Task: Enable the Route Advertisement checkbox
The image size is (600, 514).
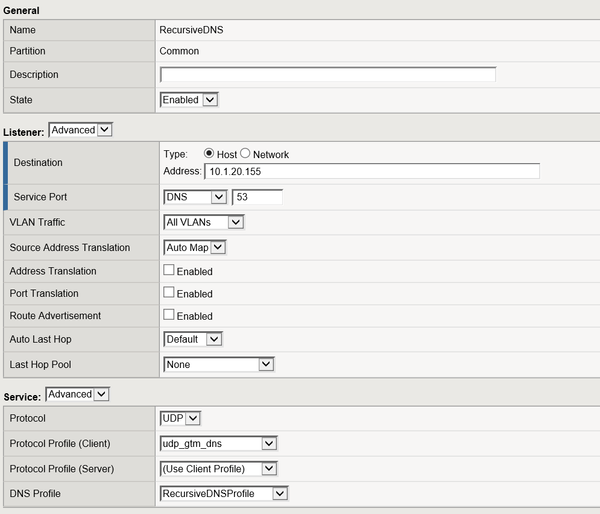Action: point(169,315)
